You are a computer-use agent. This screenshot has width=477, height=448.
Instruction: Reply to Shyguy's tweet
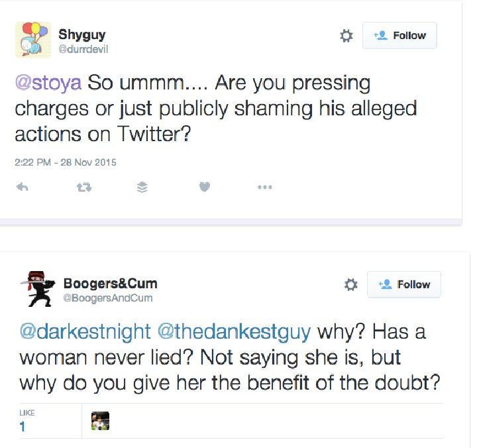(23, 187)
